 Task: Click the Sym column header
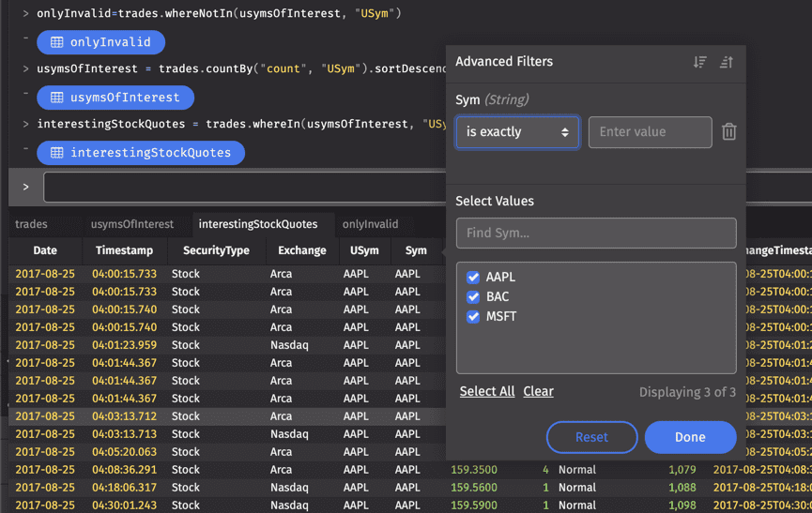[416, 250]
